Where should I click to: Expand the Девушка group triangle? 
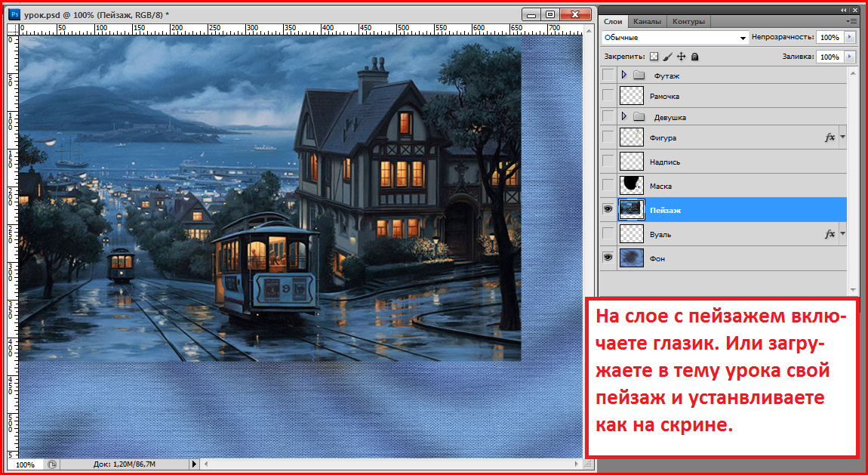click(x=624, y=116)
